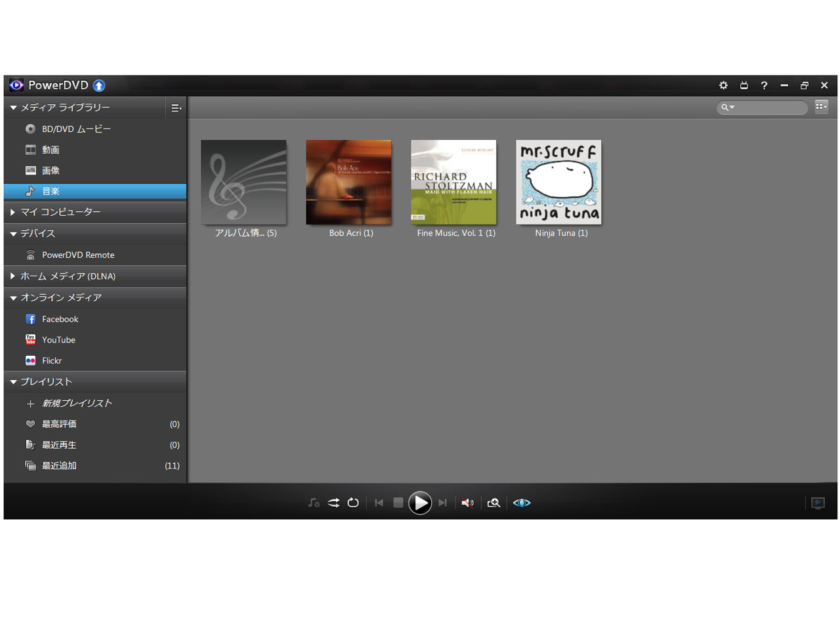Open the media library menu icon
Image resolution: width=840 pixels, height=630 pixels.
[x=176, y=108]
